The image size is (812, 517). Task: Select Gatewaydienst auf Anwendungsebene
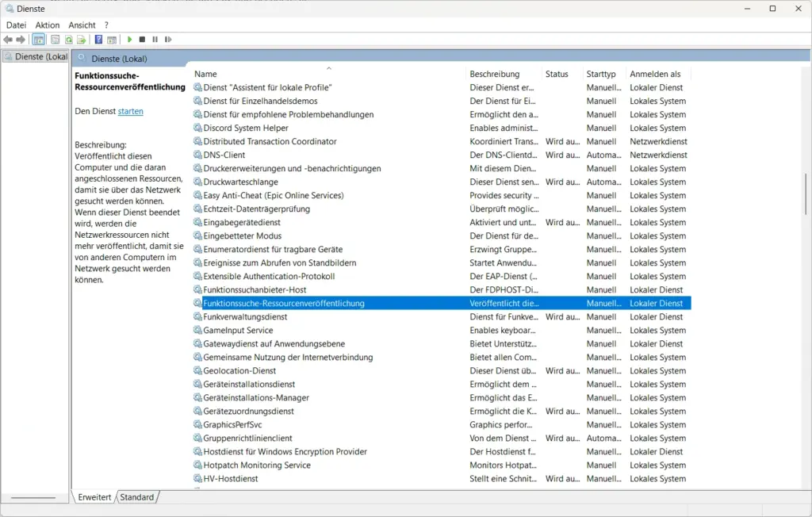442,343
